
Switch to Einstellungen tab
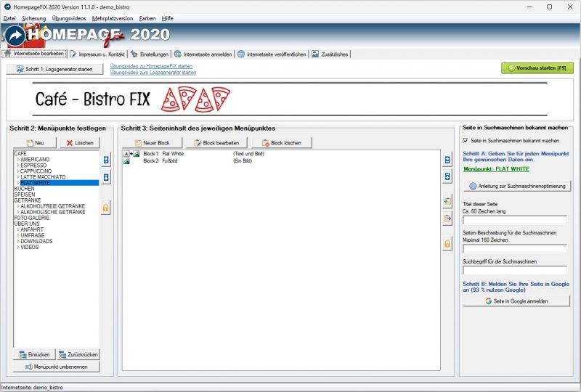(150, 54)
